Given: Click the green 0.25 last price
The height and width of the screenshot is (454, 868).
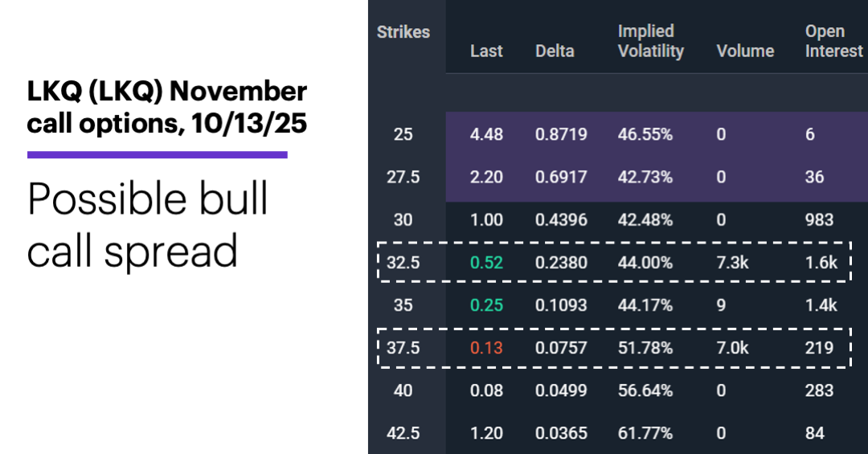Looking at the screenshot, I should pyautogui.click(x=486, y=305).
